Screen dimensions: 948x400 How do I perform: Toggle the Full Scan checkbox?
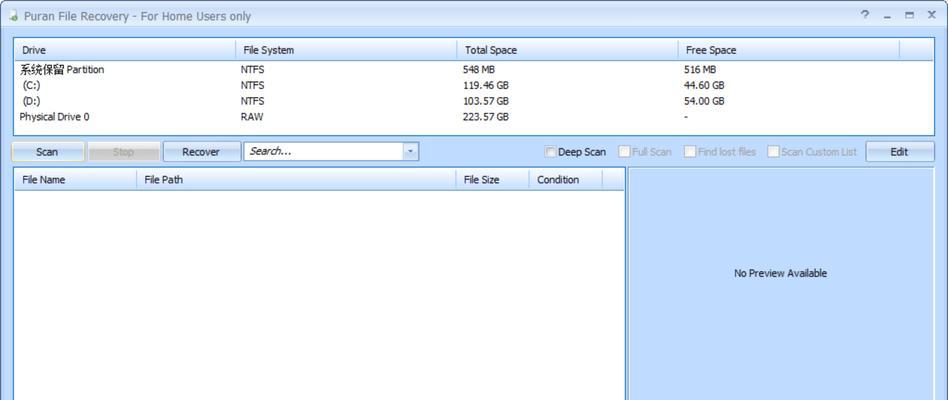pos(625,152)
